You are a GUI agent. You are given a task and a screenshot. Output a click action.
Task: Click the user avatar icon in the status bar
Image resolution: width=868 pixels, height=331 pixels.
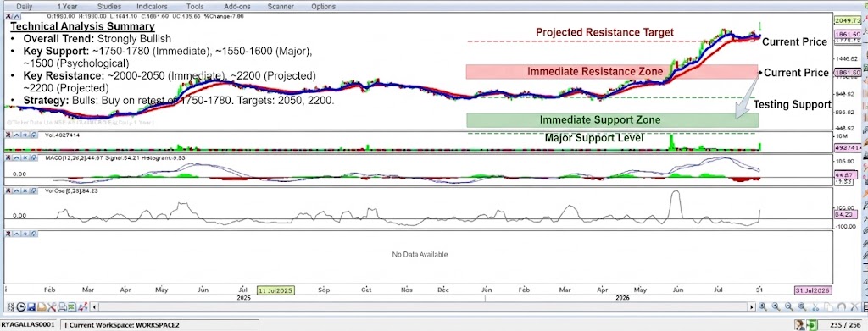click(800, 324)
